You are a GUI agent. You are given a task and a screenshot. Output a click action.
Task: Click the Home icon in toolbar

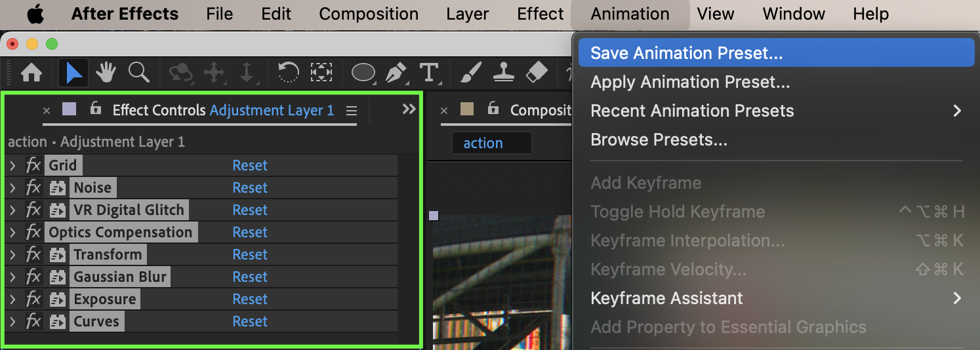[32, 72]
